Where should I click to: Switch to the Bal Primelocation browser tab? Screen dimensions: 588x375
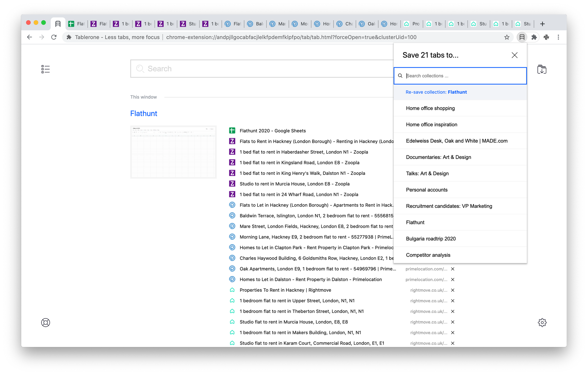coord(255,24)
